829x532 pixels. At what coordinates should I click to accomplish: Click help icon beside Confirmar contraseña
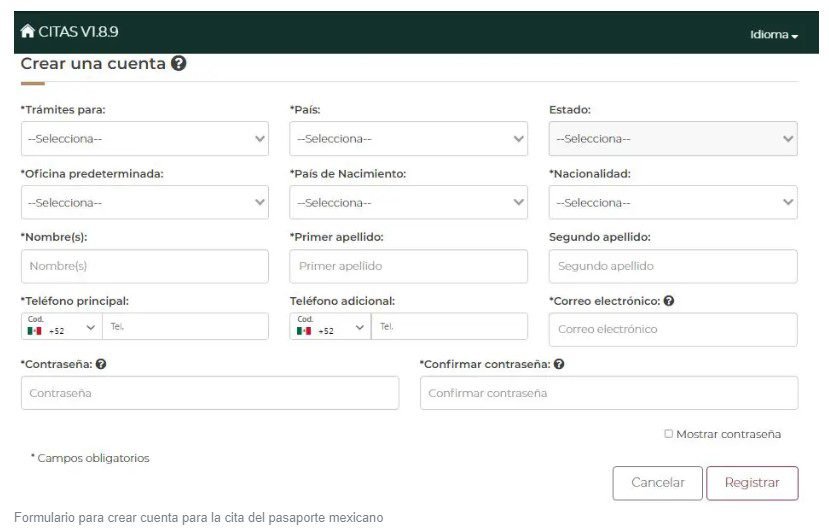coord(559,364)
